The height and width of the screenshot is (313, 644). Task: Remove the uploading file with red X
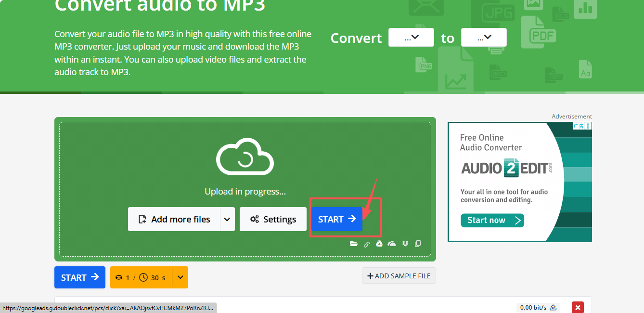point(578,307)
